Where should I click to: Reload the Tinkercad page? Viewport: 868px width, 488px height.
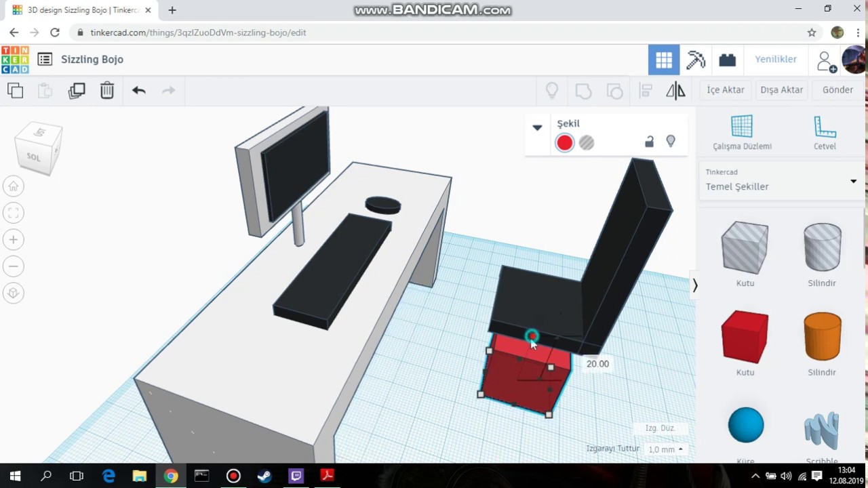[55, 33]
